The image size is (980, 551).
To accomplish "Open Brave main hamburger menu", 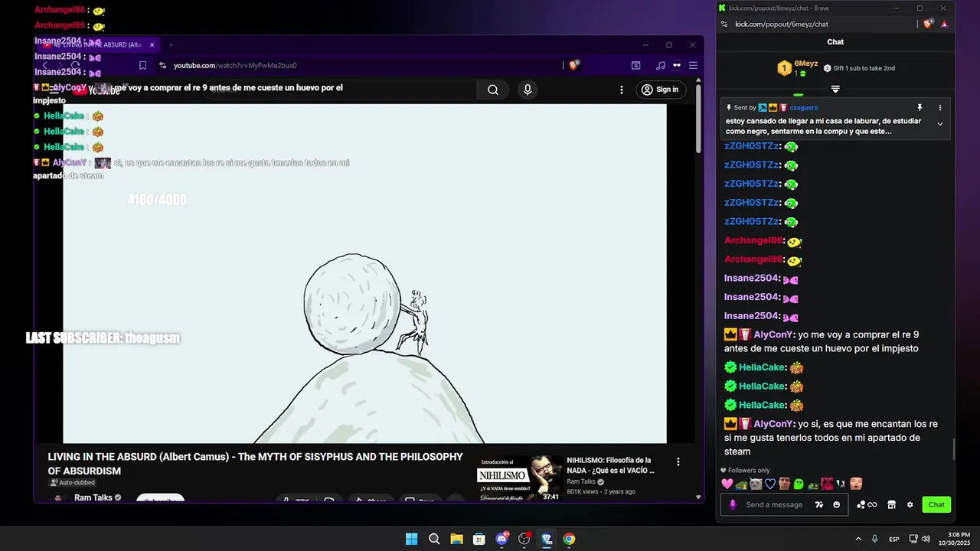I will point(693,65).
